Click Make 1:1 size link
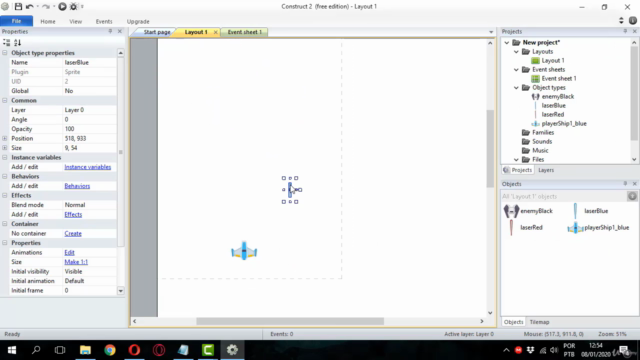Image resolution: width=640 pixels, height=360 pixels. 76,262
